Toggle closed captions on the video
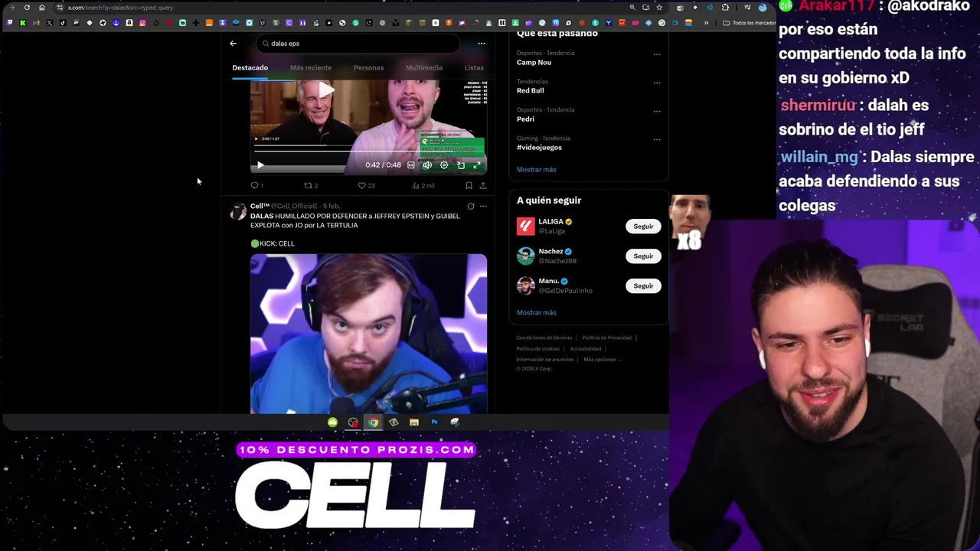Viewport: 980px width, 551px height. (411, 165)
